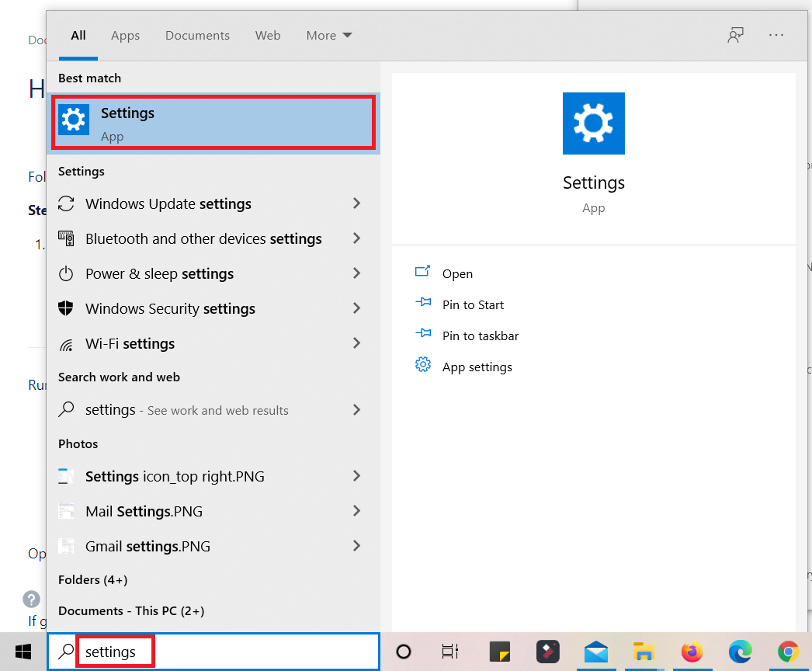The height and width of the screenshot is (671, 812).
Task: Launch Firefox from taskbar
Action: pyautogui.click(x=692, y=652)
